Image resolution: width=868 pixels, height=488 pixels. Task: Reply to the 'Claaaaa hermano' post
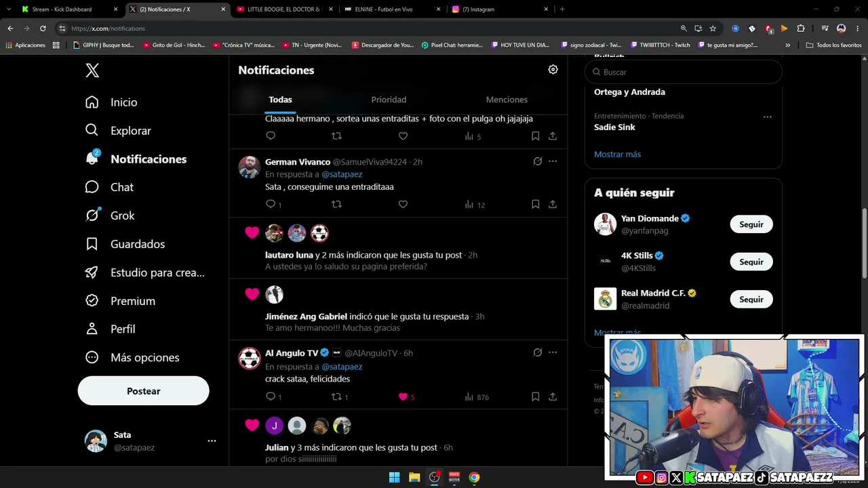[271, 136]
